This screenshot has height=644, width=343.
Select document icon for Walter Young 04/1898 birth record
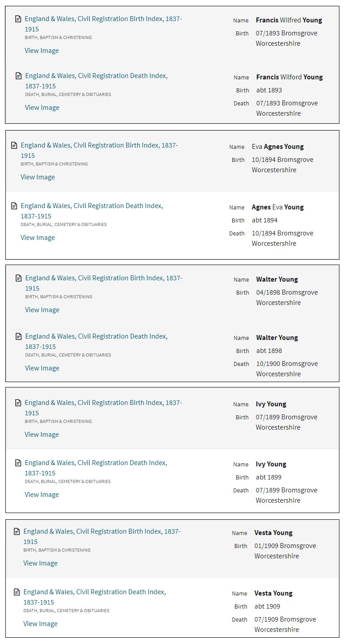tap(18, 278)
